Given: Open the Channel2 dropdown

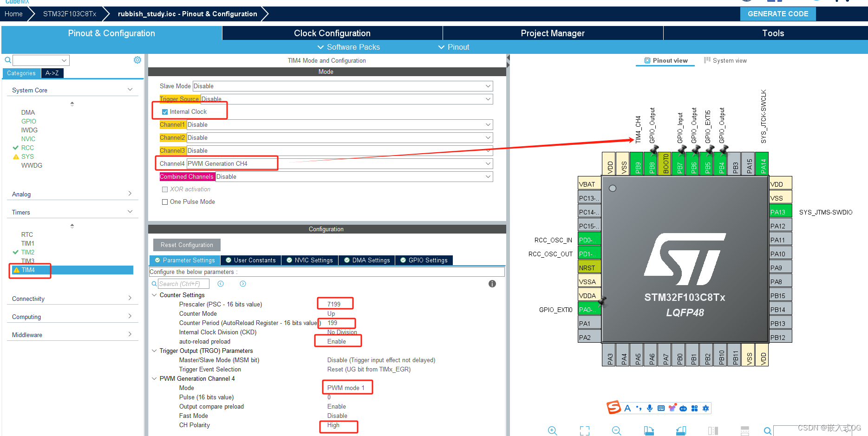Looking at the screenshot, I should (x=339, y=137).
